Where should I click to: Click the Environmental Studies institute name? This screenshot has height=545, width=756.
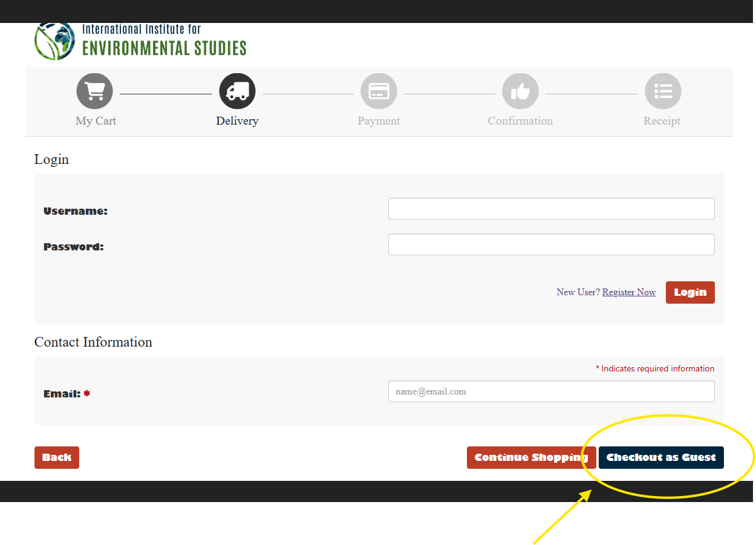164,48
